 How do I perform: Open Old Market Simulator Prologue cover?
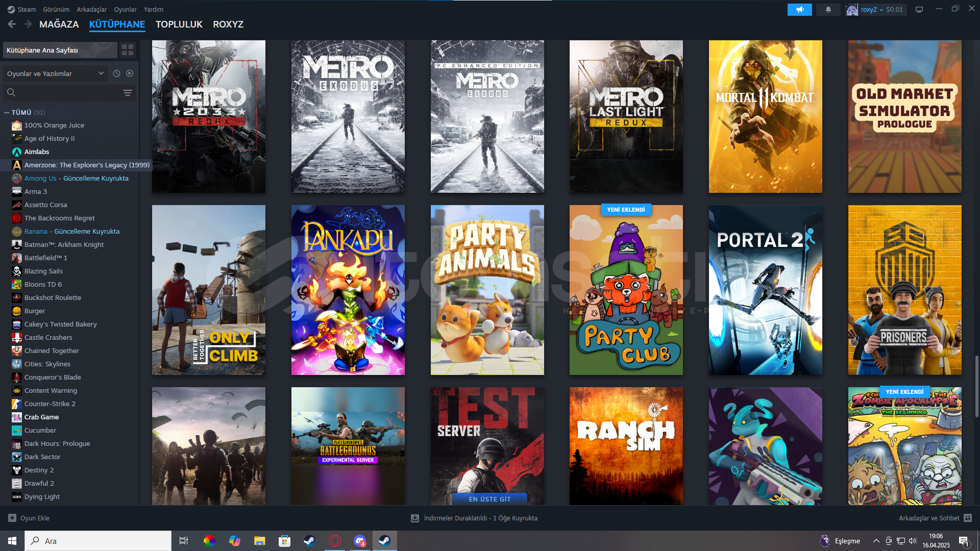pos(905,116)
